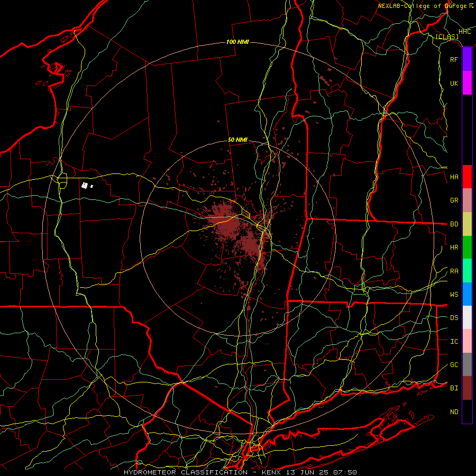Click the RA legend label
The height and width of the screenshot is (476, 476).
454,271
